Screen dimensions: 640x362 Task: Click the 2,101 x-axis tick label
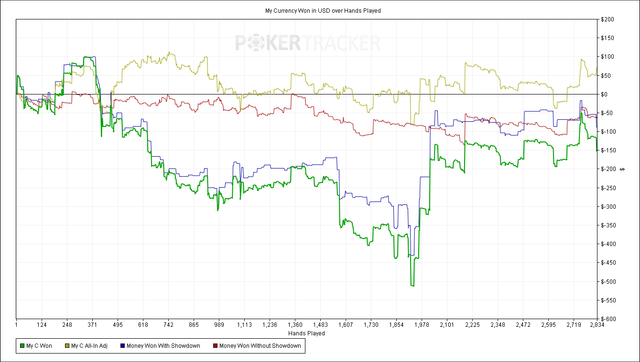447,325
